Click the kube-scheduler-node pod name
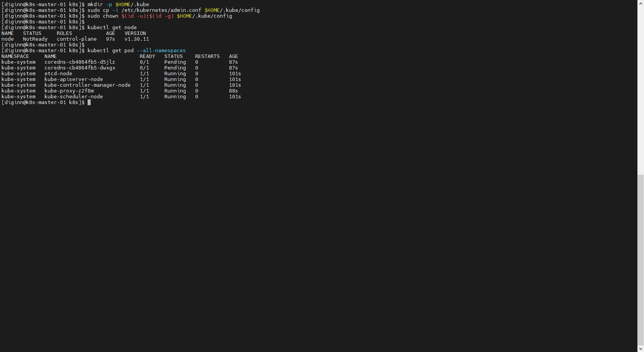 point(73,97)
